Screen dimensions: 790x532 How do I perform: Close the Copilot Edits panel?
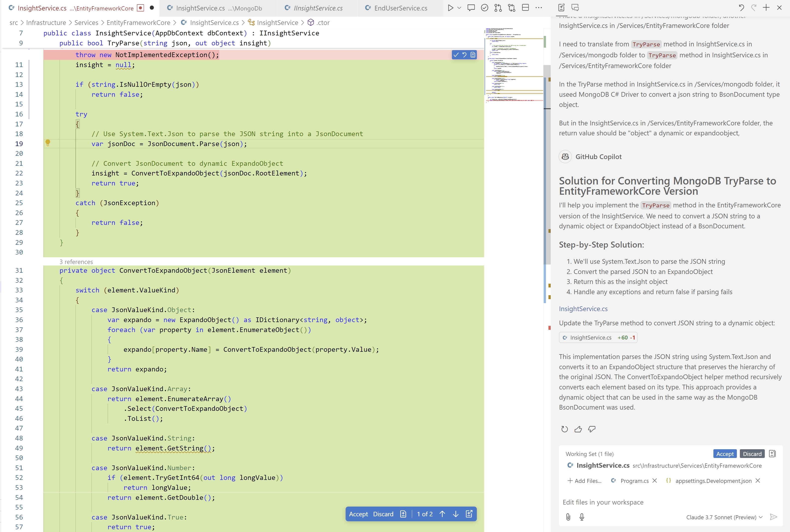click(x=780, y=7)
